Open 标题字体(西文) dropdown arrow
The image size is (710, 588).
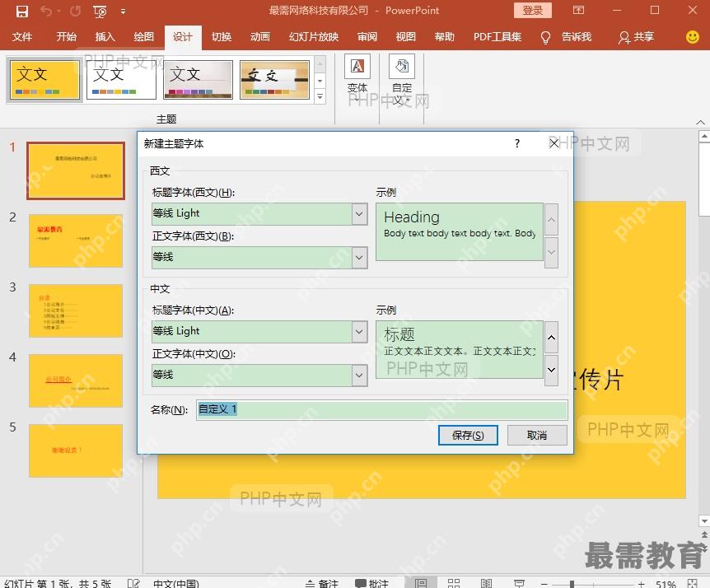click(359, 213)
